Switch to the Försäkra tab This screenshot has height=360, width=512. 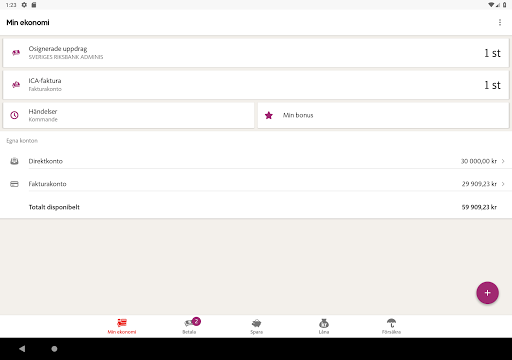coord(391,326)
